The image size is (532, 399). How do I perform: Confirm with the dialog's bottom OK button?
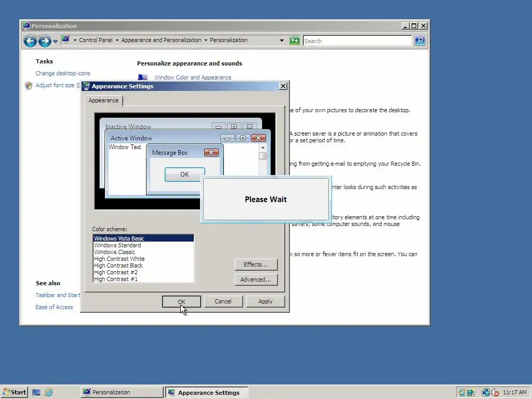181,302
